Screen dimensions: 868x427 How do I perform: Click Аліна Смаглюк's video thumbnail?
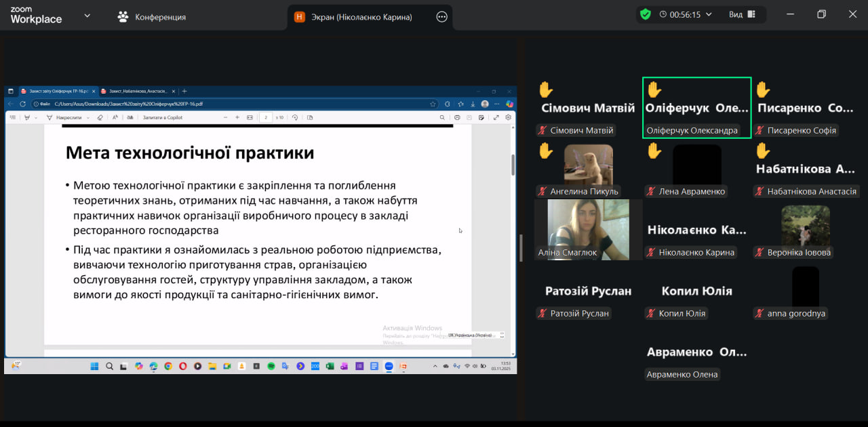pyautogui.click(x=582, y=229)
